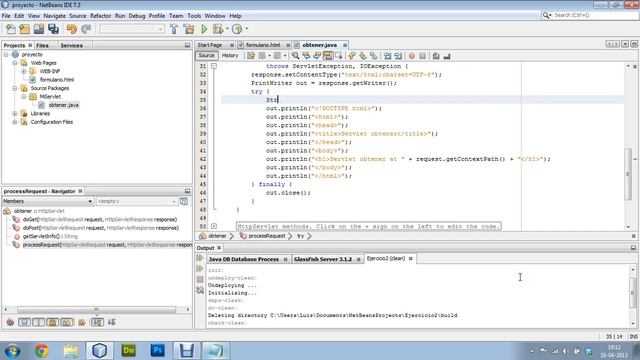
Task: Open the Refactor menu
Action: 100,16
